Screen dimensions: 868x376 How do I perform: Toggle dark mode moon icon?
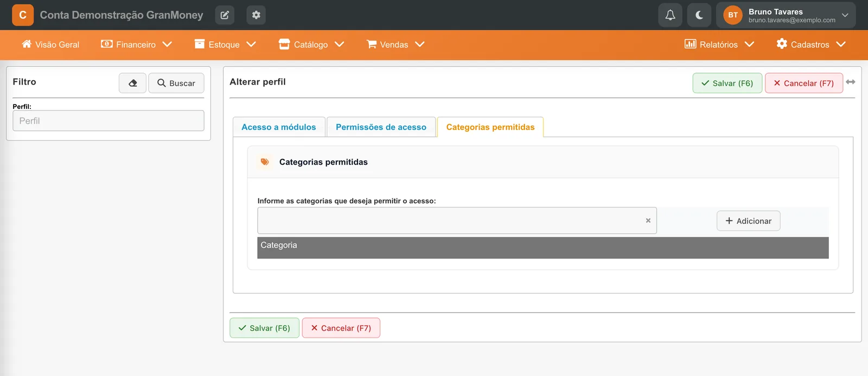[x=699, y=15]
